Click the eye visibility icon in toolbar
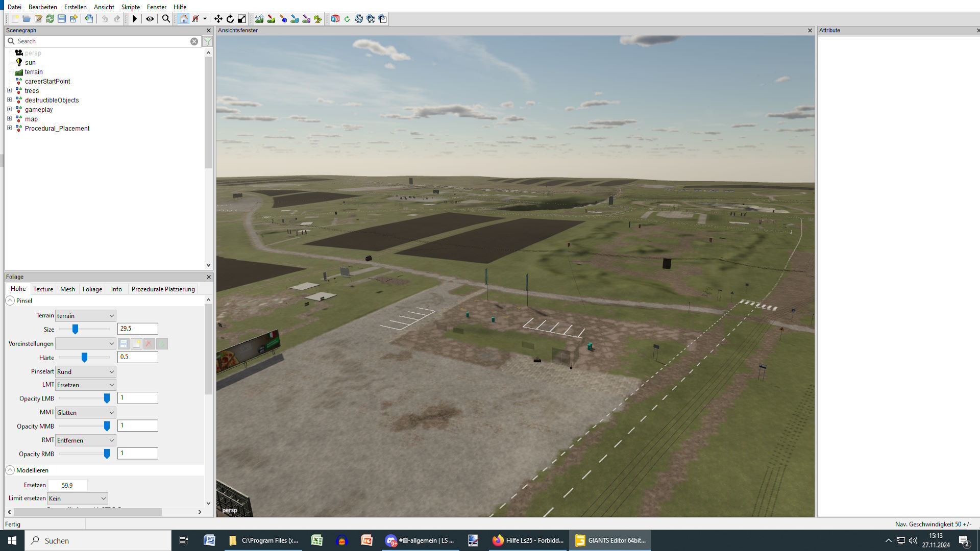The width and height of the screenshot is (980, 551). (150, 19)
